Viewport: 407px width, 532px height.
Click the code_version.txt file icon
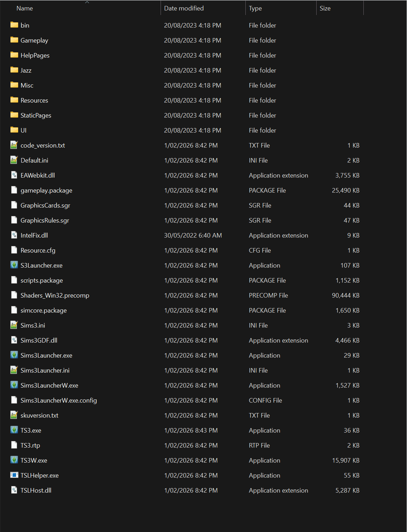[14, 145]
